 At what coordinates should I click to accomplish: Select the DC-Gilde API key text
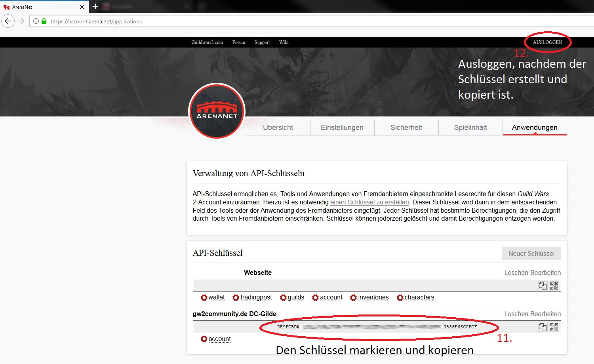pyautogui.click(x=377, y=327)
